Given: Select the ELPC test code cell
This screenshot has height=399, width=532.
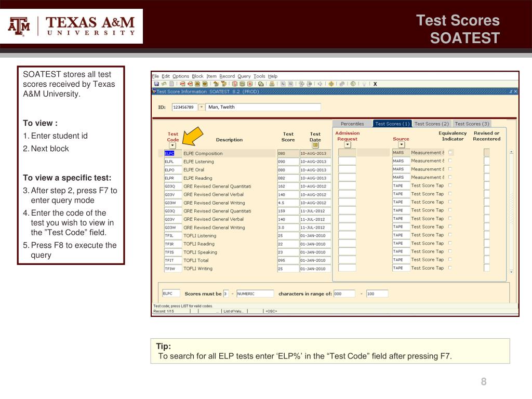Looking at the screenshot, I should [x=172, y=153].
